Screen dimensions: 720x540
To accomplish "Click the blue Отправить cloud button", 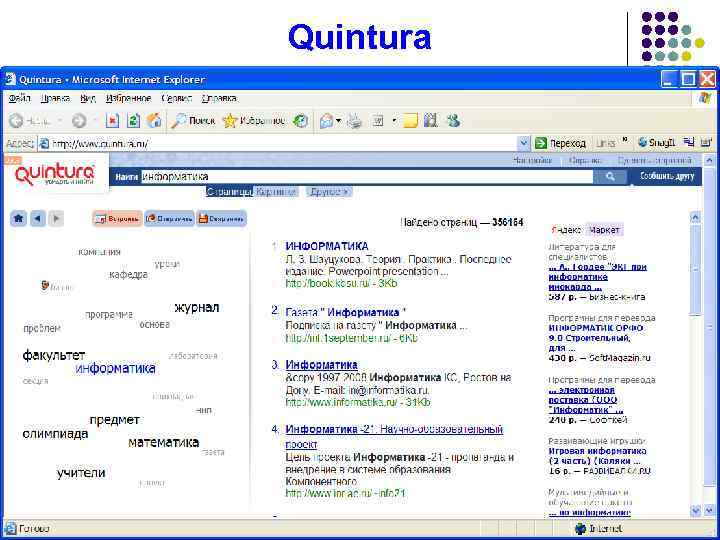I will tap(169, 219).
